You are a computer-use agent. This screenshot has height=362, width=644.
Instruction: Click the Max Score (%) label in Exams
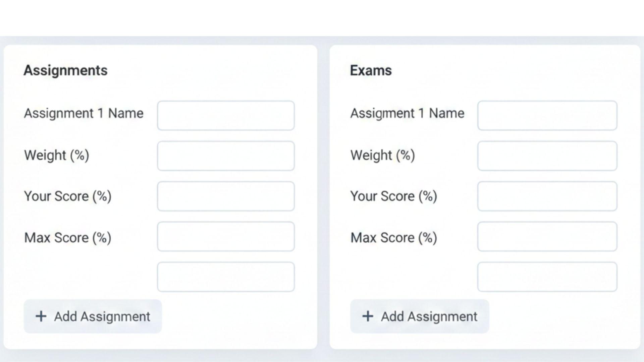[x=394, y=238]
